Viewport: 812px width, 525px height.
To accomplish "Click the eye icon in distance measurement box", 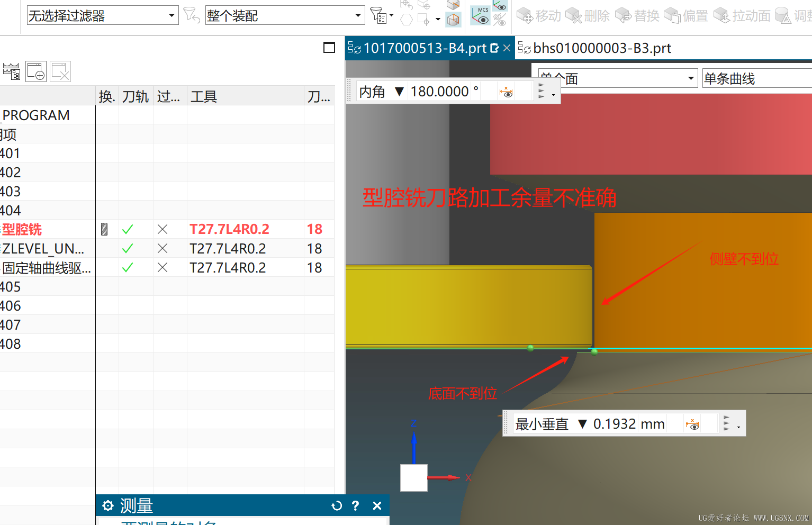I will pos(692,424).
